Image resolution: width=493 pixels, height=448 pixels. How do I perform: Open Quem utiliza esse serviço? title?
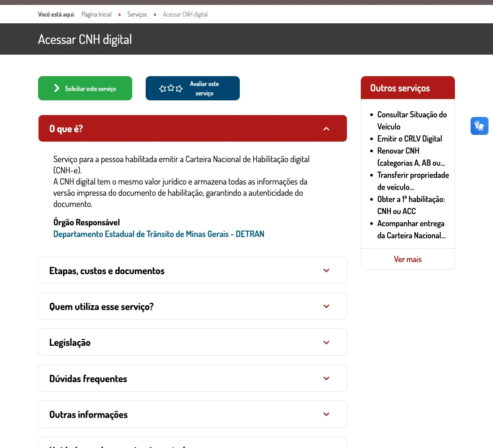[101, 306]
